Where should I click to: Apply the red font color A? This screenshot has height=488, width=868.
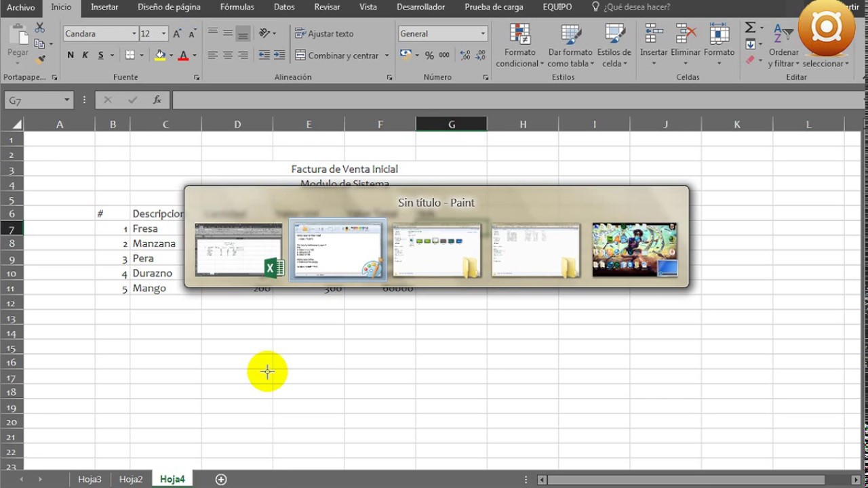point(183,56)
